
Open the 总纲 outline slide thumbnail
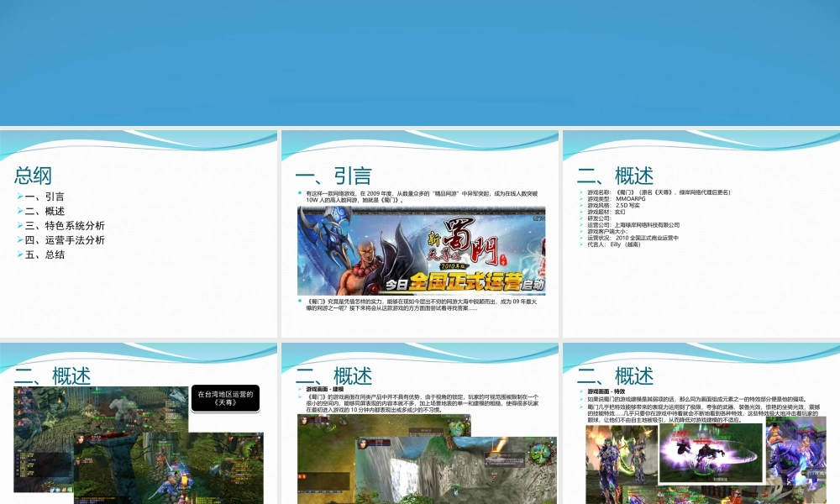(139, 234)
